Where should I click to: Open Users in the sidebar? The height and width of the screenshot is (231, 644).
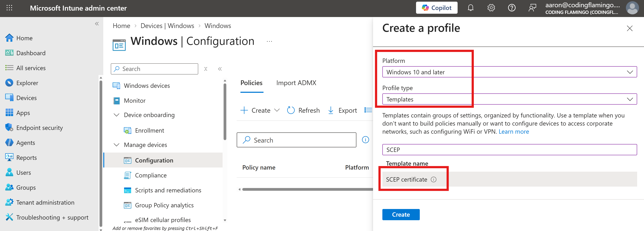click(x=23, y=172)
